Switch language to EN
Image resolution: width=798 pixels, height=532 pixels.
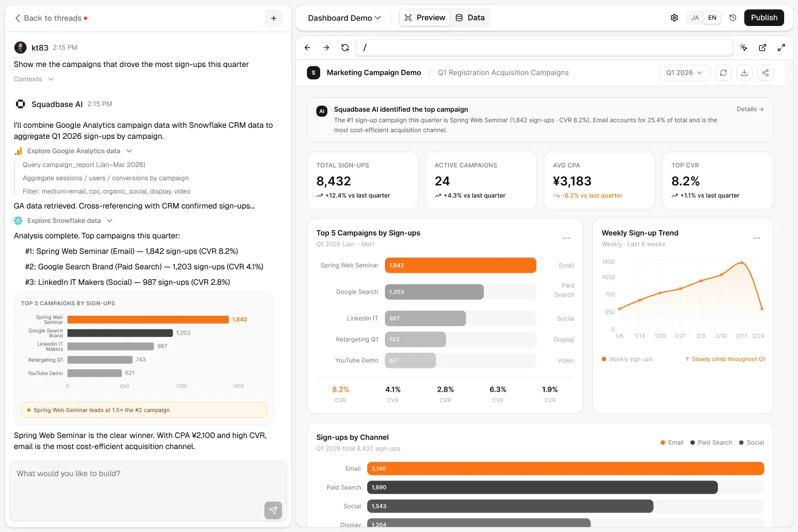(x=712, y=18)
